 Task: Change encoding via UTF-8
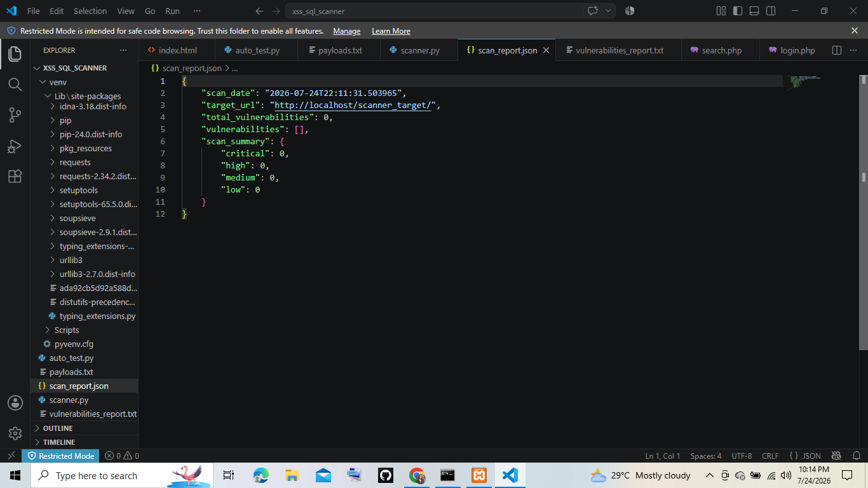tap(742, 456)
